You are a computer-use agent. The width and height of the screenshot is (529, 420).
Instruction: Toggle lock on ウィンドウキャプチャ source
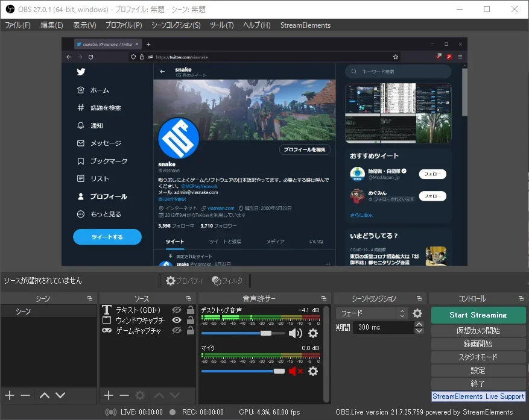[x=190, y=320]
